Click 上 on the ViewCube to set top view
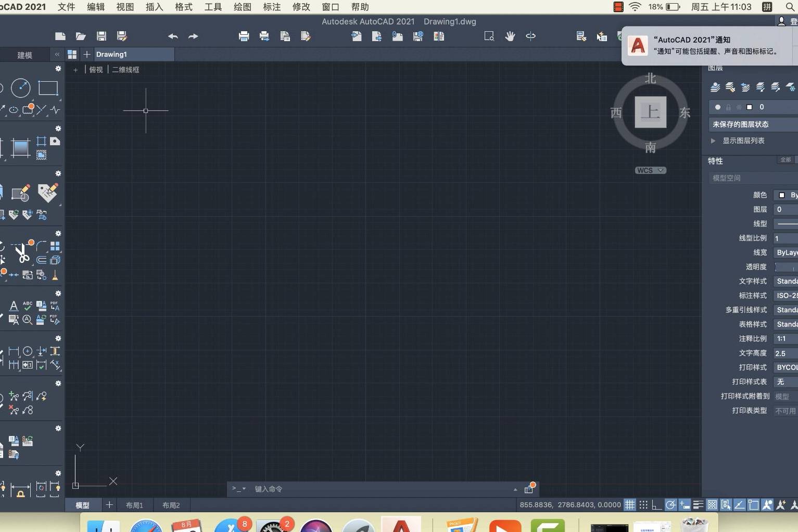This screenshot has width=798, height=532. (650, 112)
